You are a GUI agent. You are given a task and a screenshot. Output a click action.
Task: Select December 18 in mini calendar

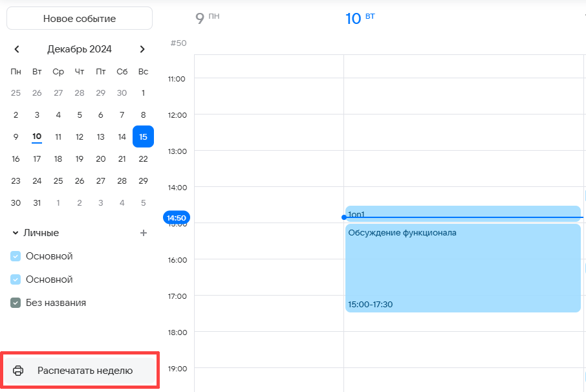pos(58,158)
